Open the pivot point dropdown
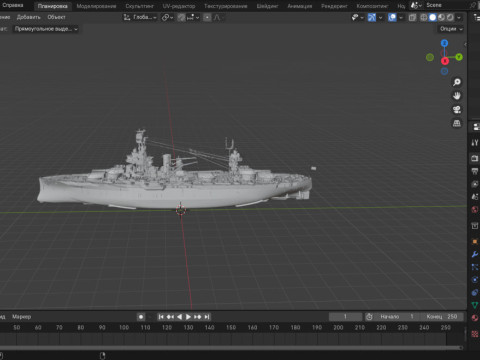Screen dimensions: 480x360 click(167, 17)
